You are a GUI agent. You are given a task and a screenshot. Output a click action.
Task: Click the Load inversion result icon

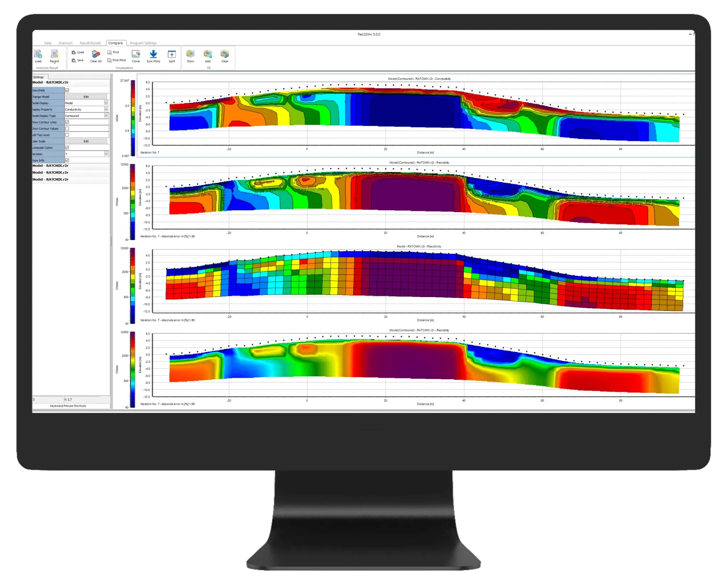pos(38,54)
